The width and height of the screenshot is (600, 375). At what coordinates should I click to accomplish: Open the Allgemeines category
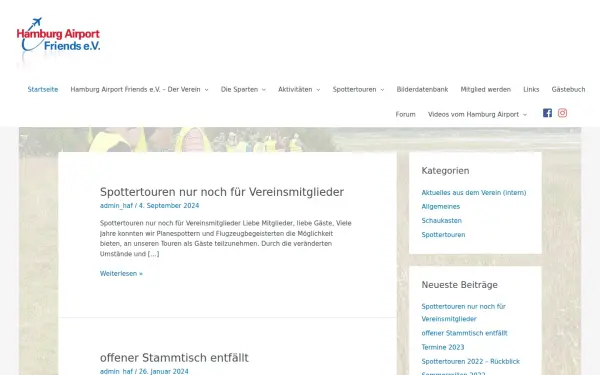(441, 207)
